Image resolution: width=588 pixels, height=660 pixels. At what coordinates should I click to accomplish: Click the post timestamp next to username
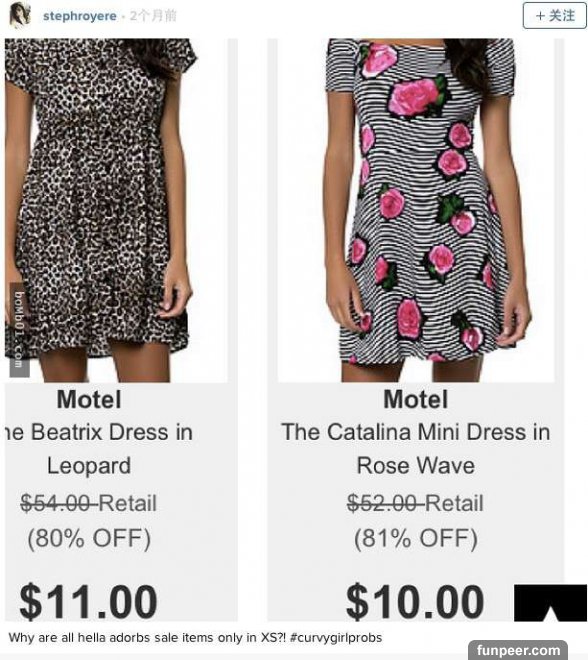click(153, 16)
